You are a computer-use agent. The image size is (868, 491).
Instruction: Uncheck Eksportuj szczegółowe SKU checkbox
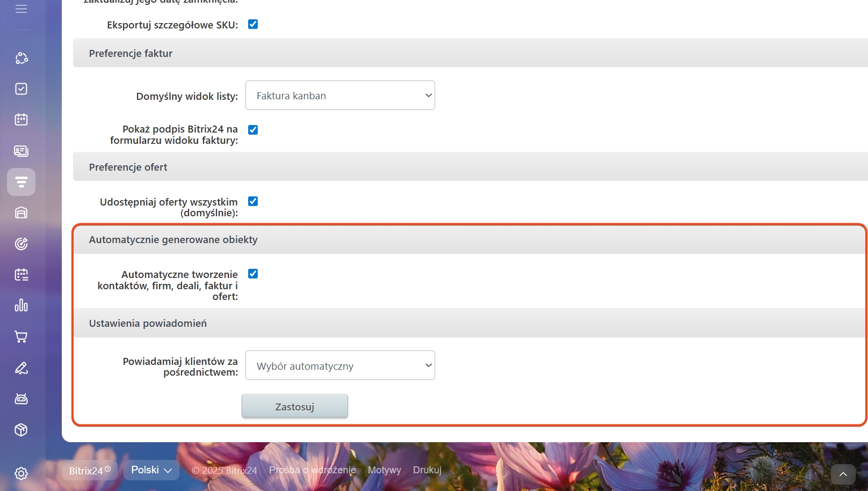[x=253, y=24]
